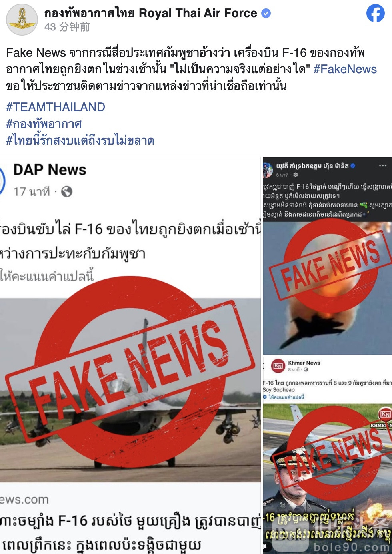Click the globe privacy icon under DAP News
392x554 pixels.
click(67, 192)
